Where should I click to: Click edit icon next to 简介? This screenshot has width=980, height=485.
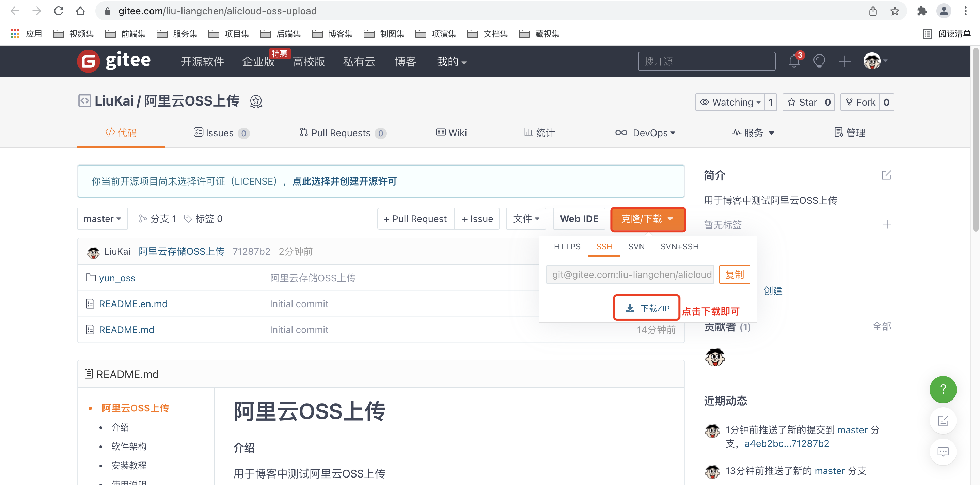[886, 175]
